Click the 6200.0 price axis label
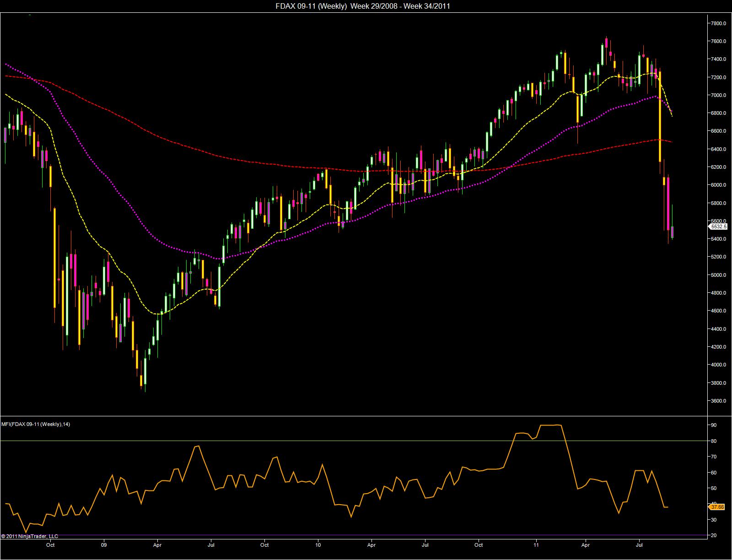Image resolution: width=732 pixels, height=560 pixels. pos(719,167)
